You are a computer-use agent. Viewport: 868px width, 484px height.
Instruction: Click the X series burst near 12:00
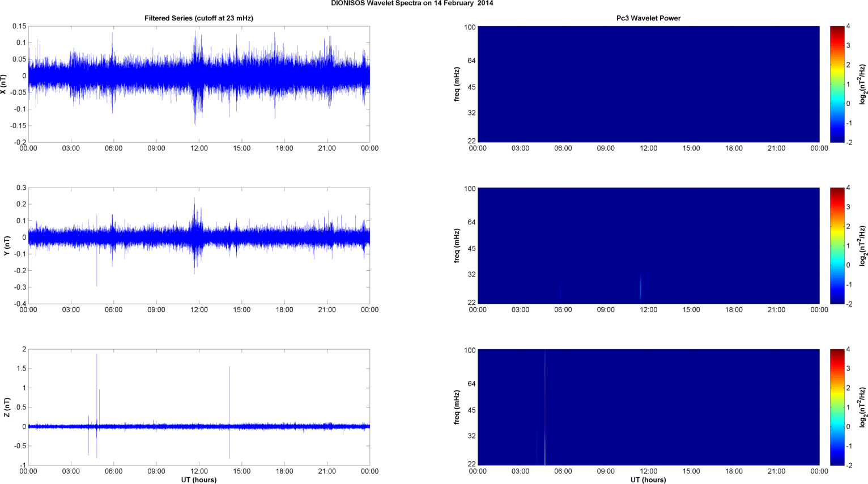coord(198,77)
